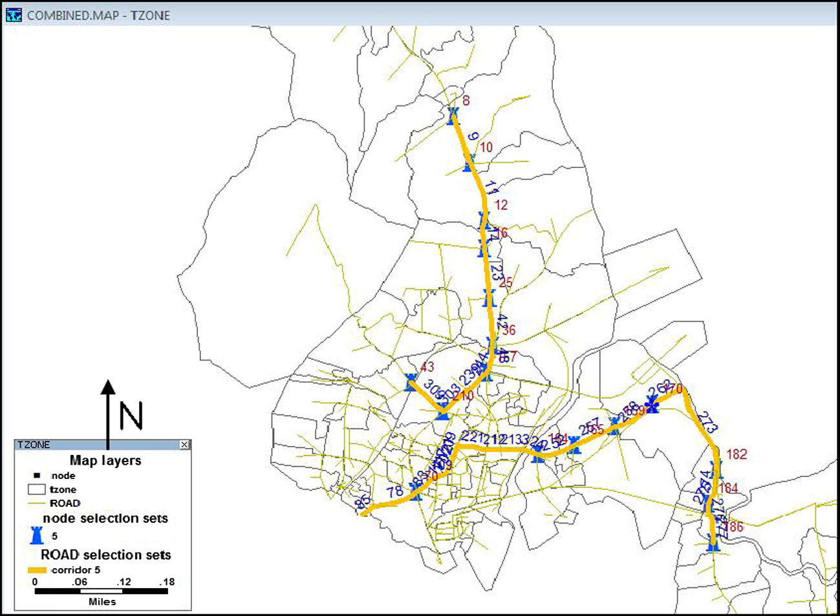Screen dimensions: 840x616
Task: Click the blue road label 78
Action: [x=395, y=492]
